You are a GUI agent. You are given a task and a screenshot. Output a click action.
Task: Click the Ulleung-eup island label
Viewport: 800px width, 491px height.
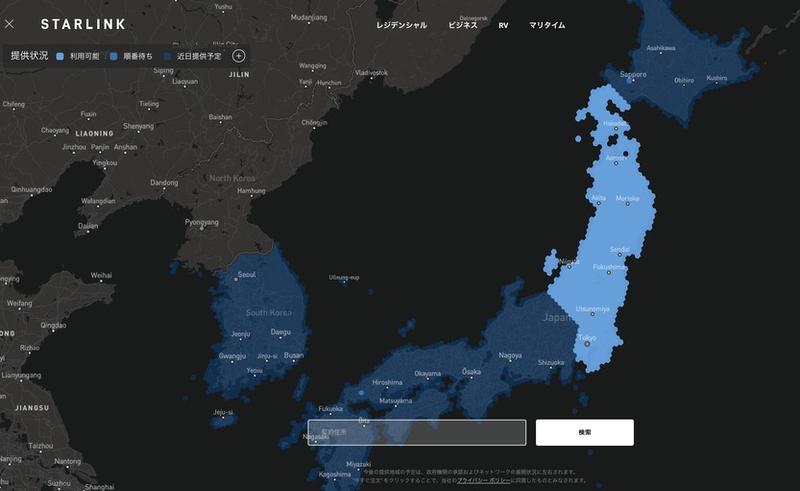click(344, 277)
